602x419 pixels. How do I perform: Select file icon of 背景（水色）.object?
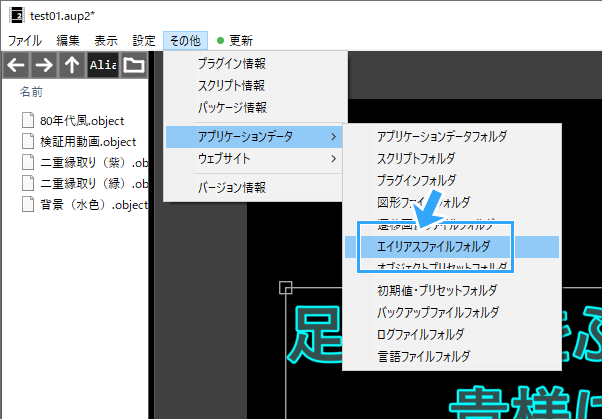point(28,204)
